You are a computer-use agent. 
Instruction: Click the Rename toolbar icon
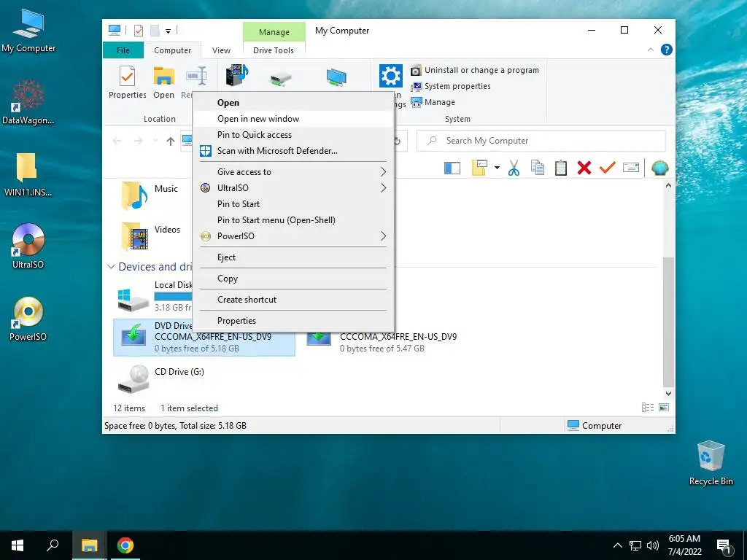(631, 168)
